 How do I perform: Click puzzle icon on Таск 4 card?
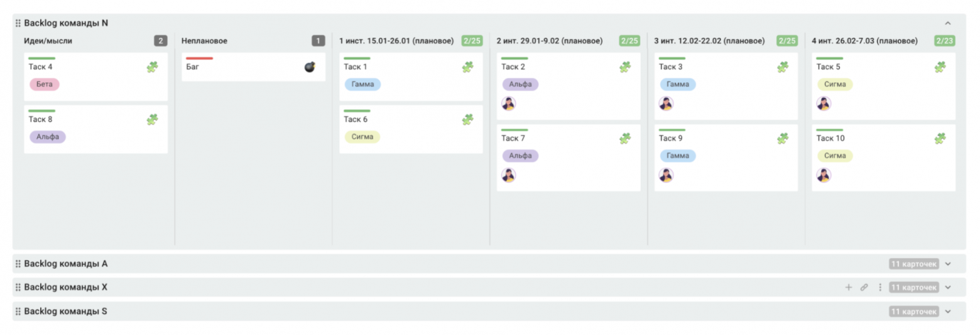click(152, 67)
